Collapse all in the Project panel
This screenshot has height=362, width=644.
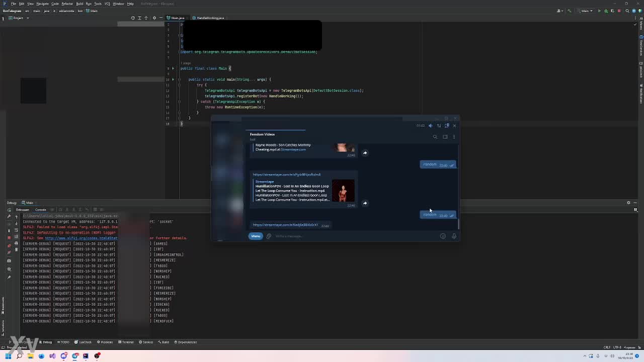(x=146, y=18)
